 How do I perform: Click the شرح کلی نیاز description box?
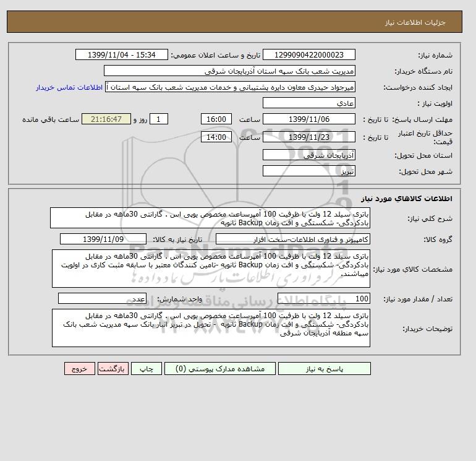[210, 218]
